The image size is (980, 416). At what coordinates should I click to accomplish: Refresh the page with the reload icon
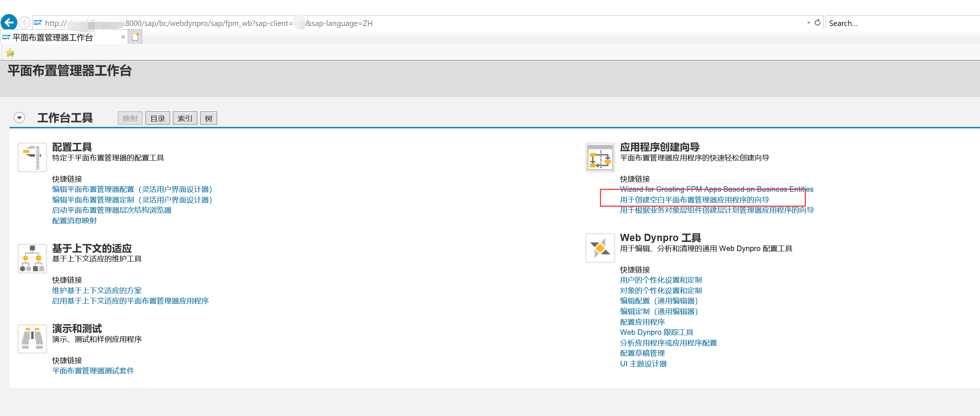click(x=817, y=23)
